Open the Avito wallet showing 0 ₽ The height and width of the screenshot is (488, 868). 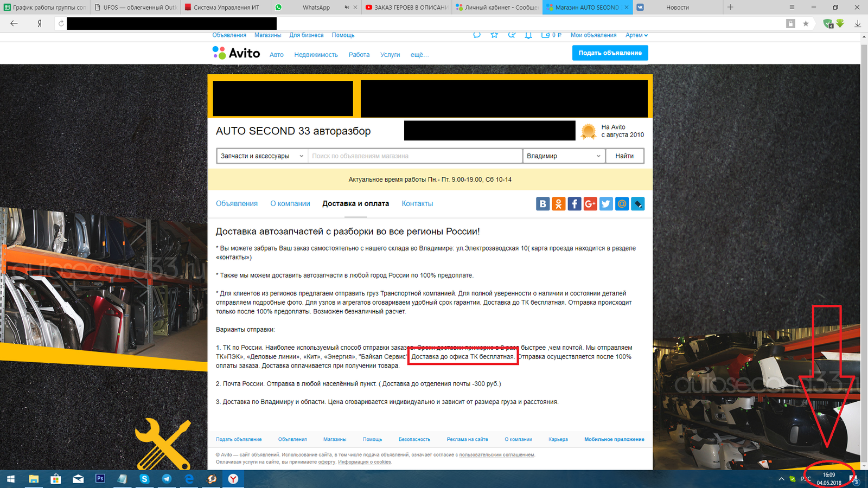[551, 35]
